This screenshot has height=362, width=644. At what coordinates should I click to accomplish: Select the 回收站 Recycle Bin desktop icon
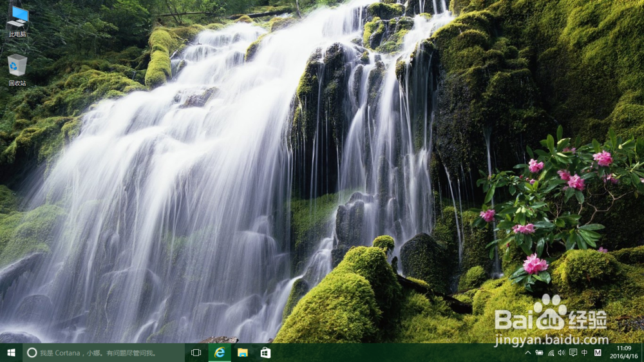point(17,70)
